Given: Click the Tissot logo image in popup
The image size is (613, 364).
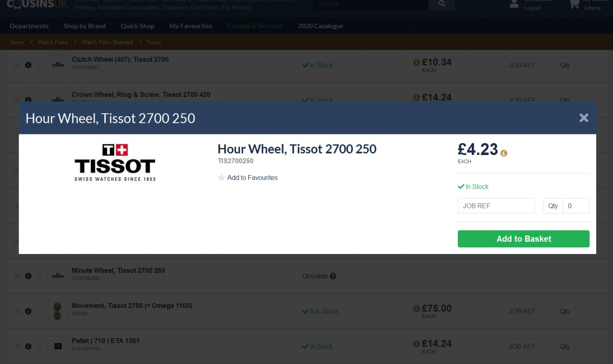Looking at the screenshot, I should coord(115,162).
